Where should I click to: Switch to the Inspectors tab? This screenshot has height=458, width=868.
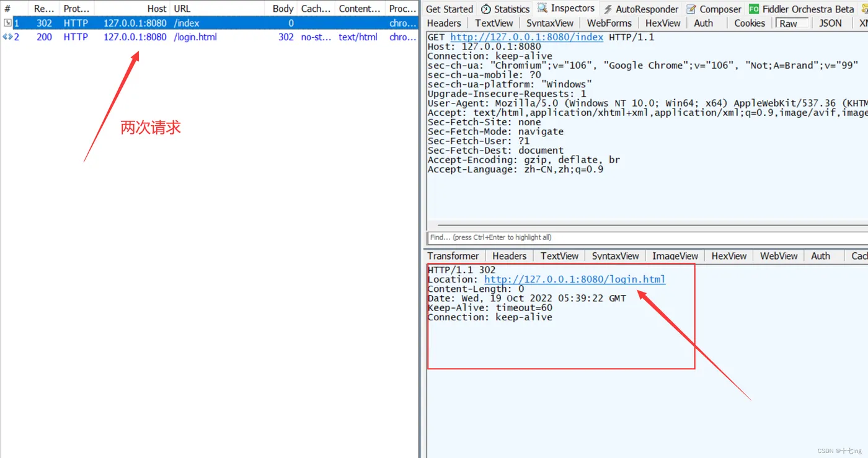566,8
